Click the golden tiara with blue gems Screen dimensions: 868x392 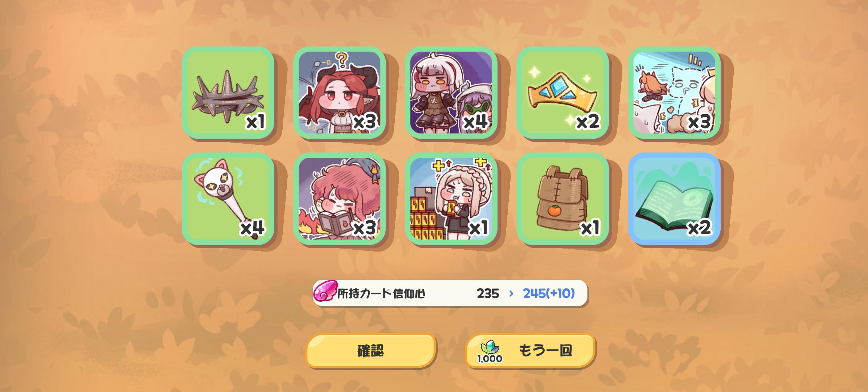click(x=562, y=93)
